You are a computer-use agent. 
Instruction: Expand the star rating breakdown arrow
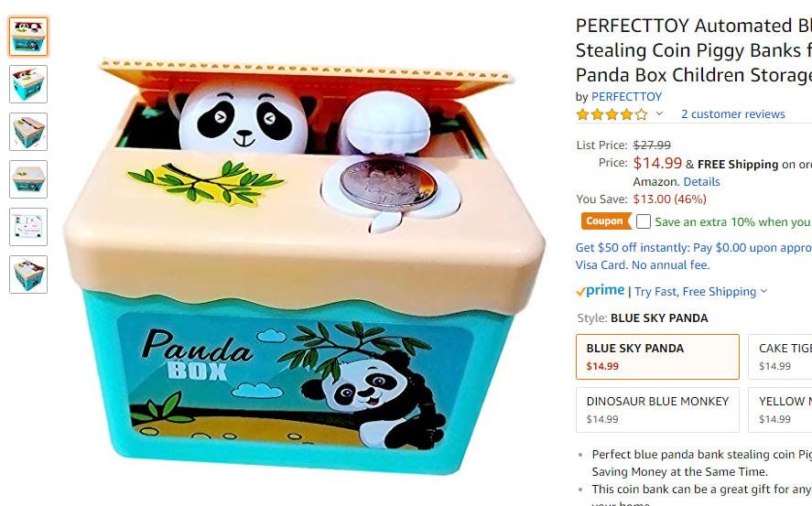(659, 113)
